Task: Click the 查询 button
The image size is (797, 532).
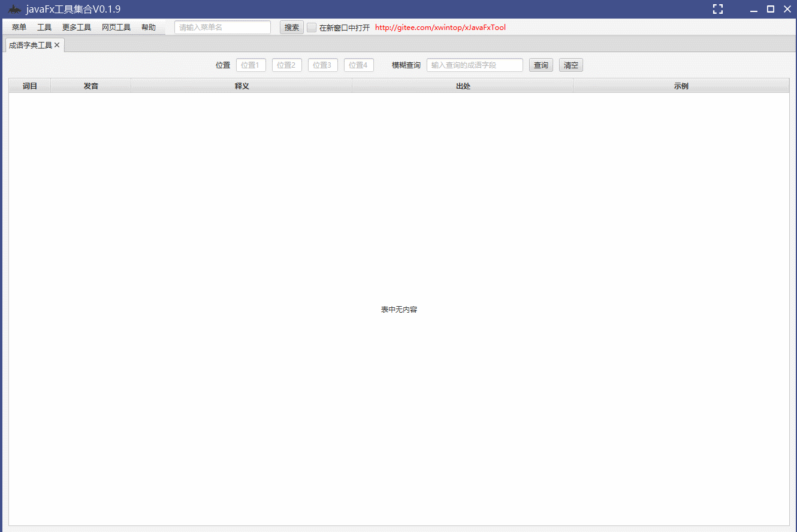Action: (x=541, y=65)
